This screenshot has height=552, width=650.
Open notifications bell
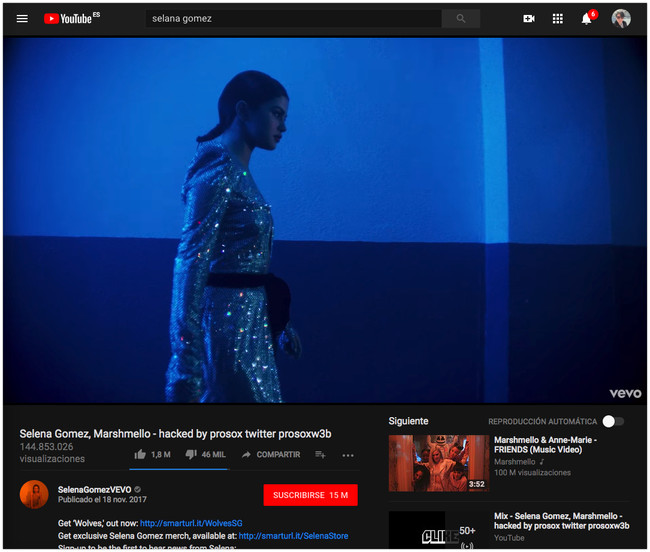587,19
